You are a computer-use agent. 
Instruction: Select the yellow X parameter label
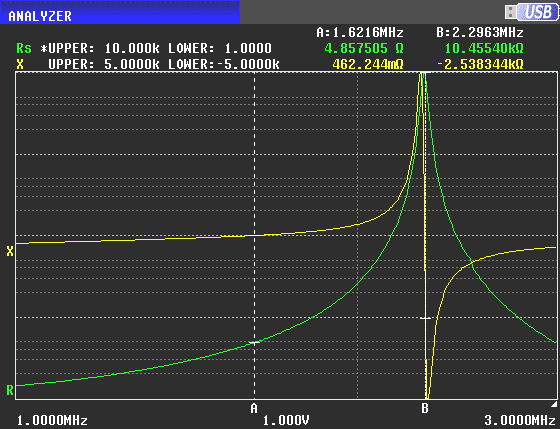click(x=20, y=64)
